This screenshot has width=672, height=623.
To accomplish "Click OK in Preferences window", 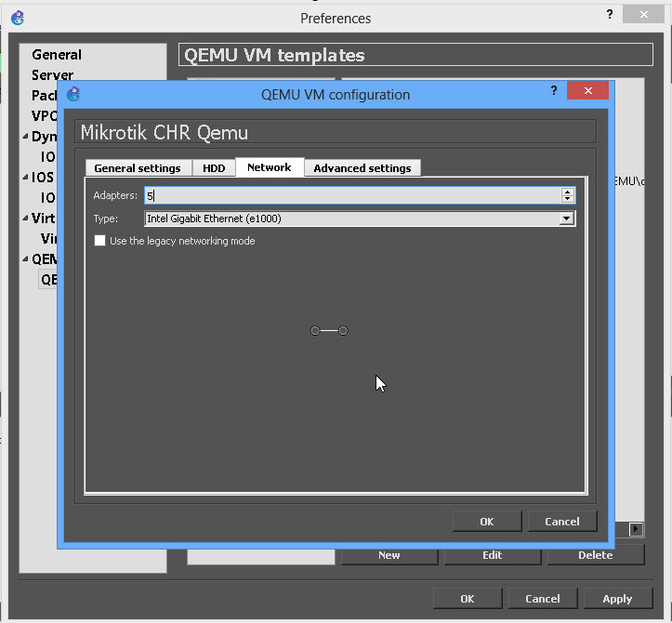I will tap(468, 599).
